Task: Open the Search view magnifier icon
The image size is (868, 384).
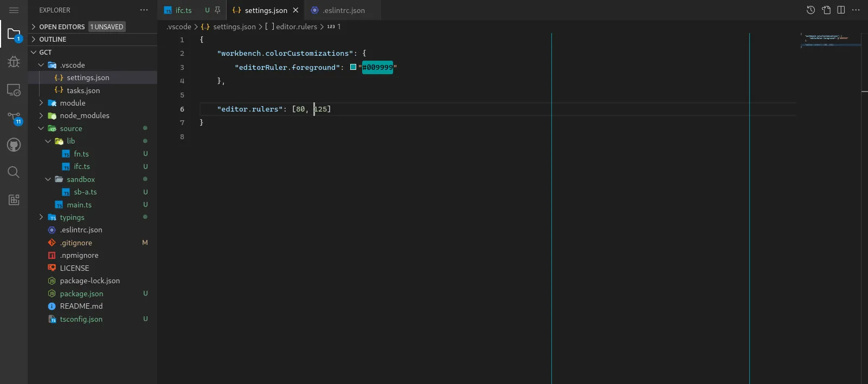Action: point(14,172)
